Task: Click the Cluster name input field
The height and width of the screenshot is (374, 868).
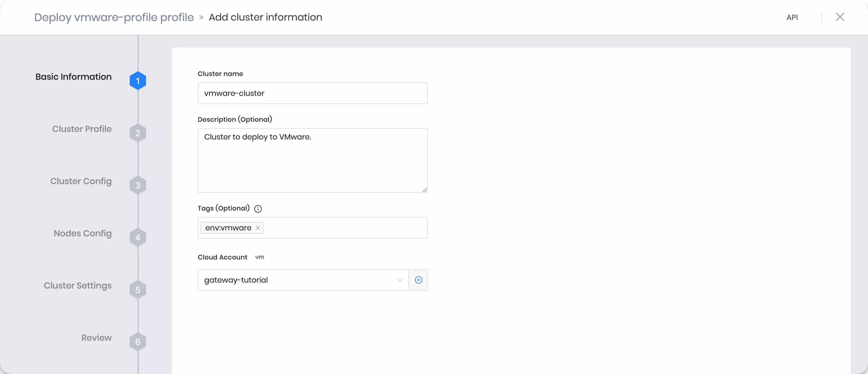Action: [312, 93]
